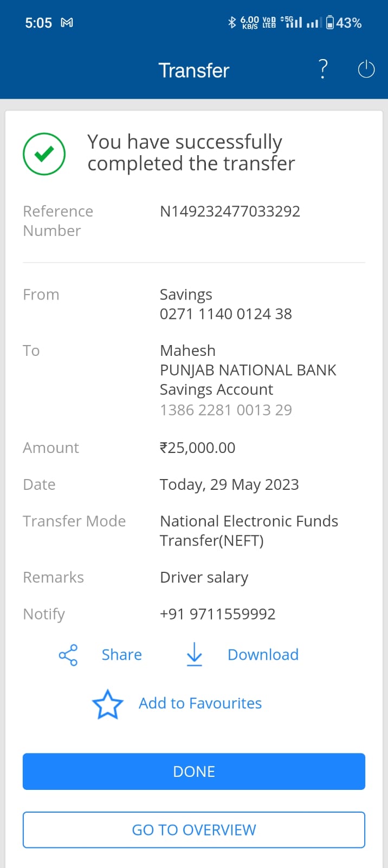Tap the share network icon
This screenshot has height=868, width=388.
[x=68, y=655]
